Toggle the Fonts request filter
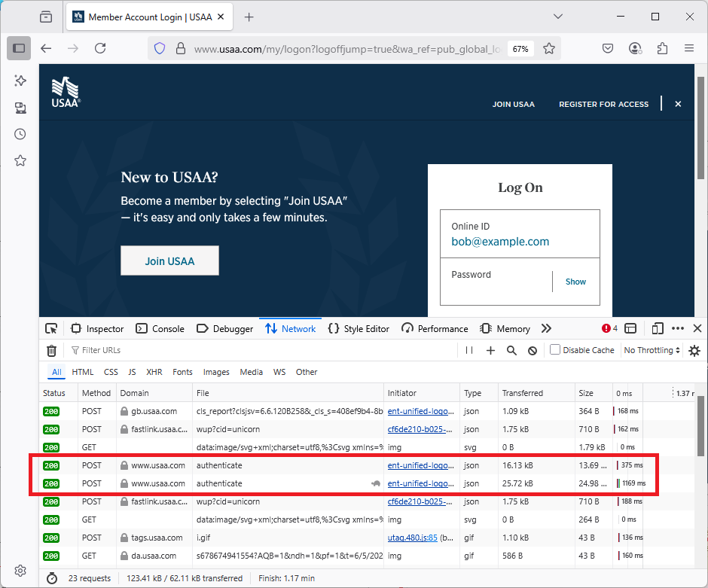The height and width of the screenshot is (588, 708). [182, 372]
